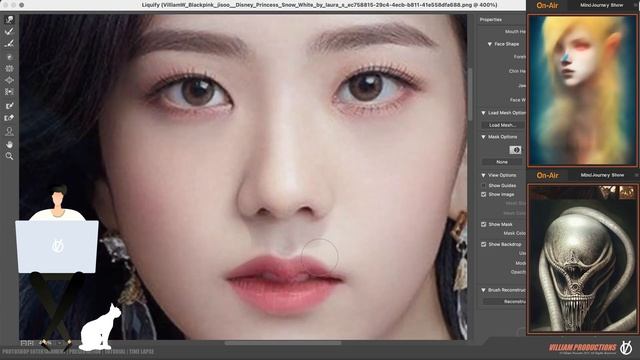
Task: Click the 'Chin He' slider label
Action: click(517, 71)
